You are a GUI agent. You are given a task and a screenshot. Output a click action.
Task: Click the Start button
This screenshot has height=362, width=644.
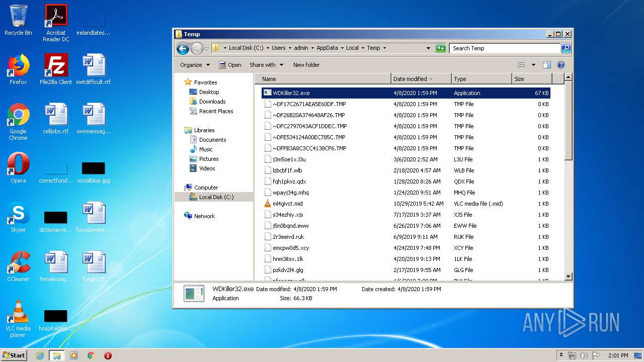[14, 355]
